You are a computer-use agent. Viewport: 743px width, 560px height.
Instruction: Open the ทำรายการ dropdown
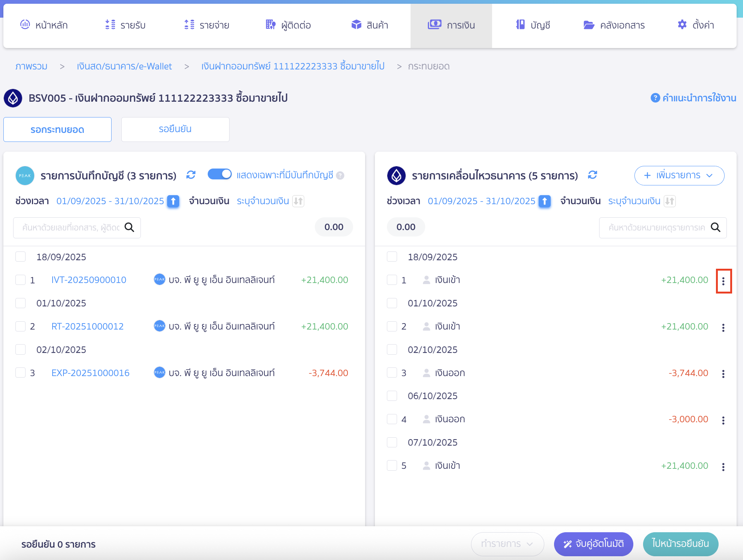point(507,544)
